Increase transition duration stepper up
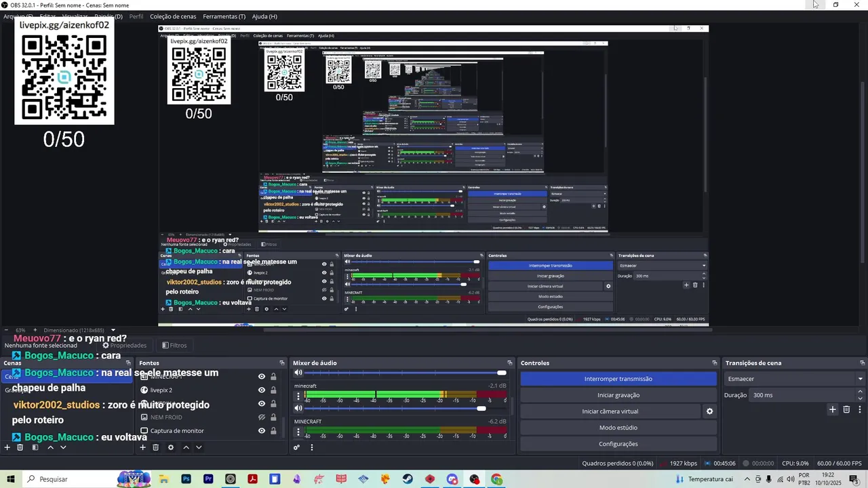 click(860, 392)
